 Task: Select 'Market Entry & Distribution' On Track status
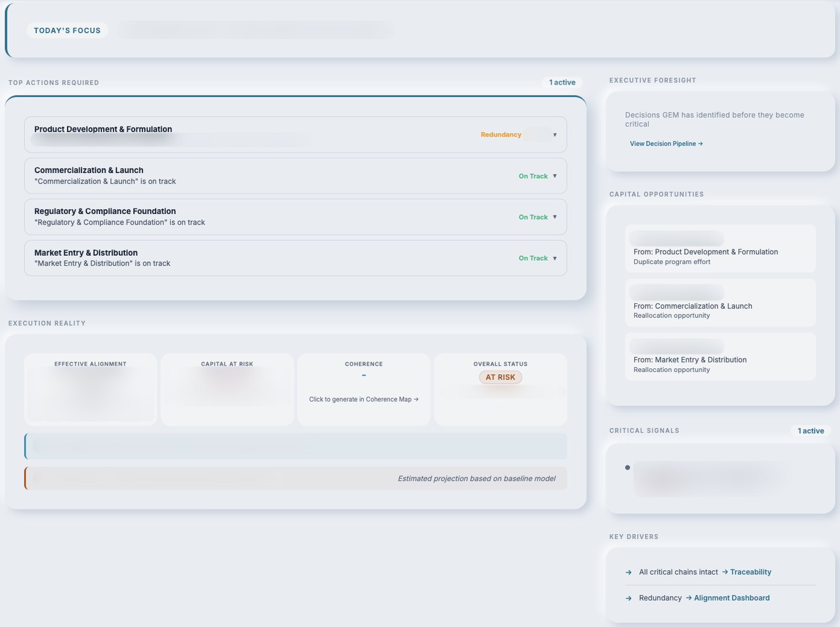[533, 258]
